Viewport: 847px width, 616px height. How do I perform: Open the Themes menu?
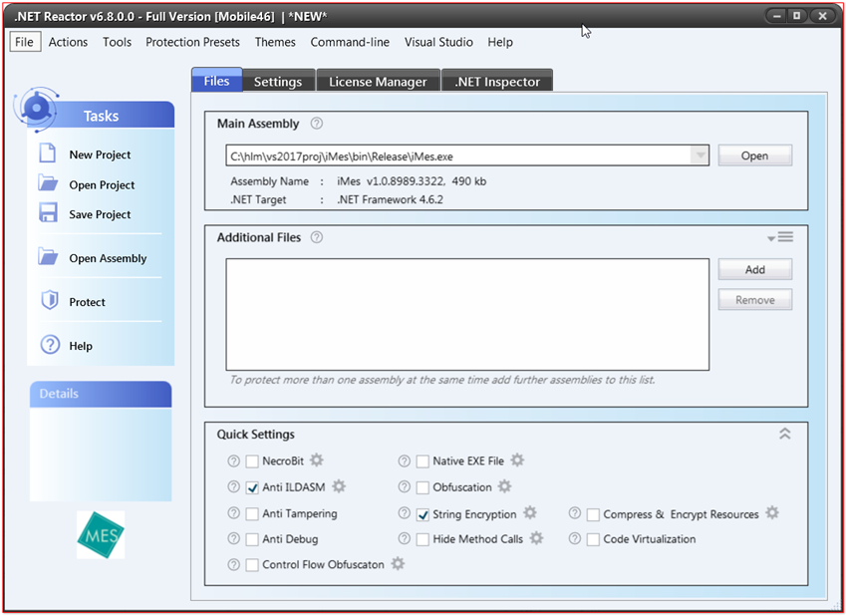275,42
